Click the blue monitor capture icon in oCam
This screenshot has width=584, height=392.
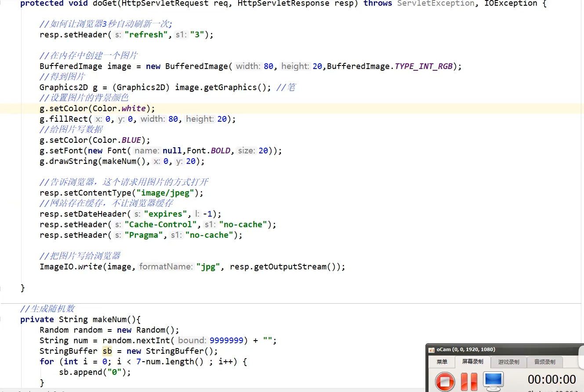(x=493, y=381)
